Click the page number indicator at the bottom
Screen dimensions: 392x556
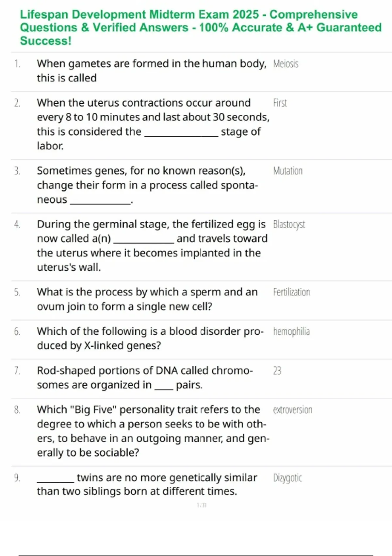(x=202, y=505)
